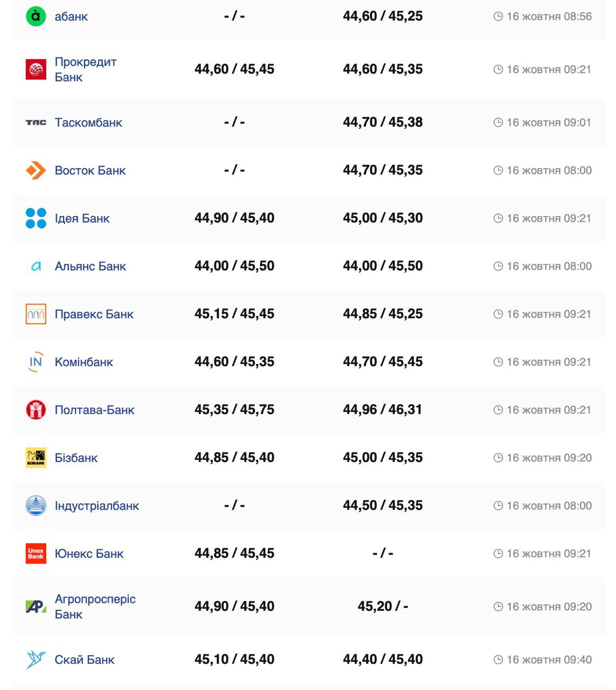Click the red Unex Bank logo
616x690 pixels.
pos(36,554)
